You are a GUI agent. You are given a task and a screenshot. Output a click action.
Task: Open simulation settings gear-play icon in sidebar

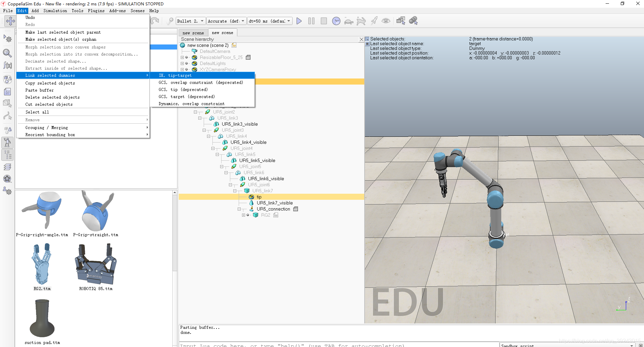tap(7, 39)
